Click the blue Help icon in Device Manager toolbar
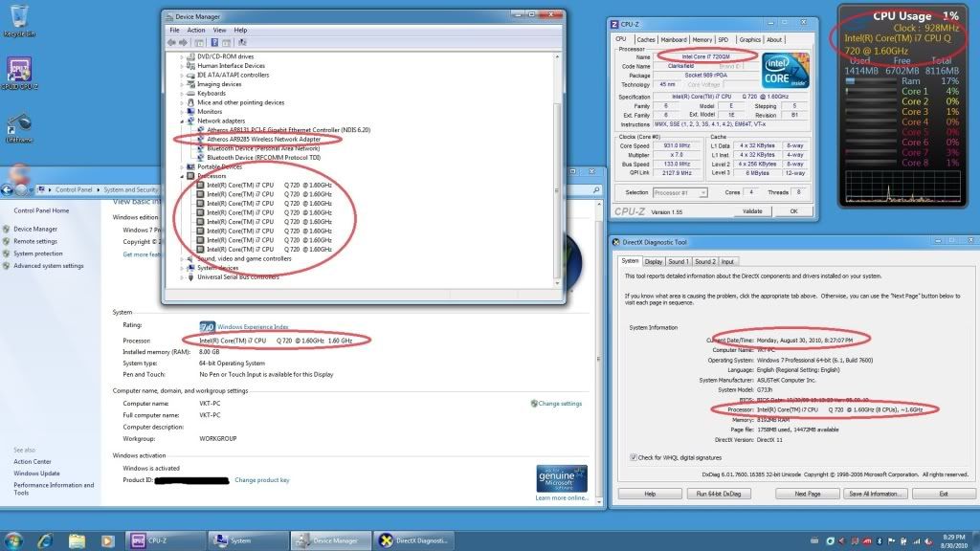The image size is (980, 551). point(214,42)
